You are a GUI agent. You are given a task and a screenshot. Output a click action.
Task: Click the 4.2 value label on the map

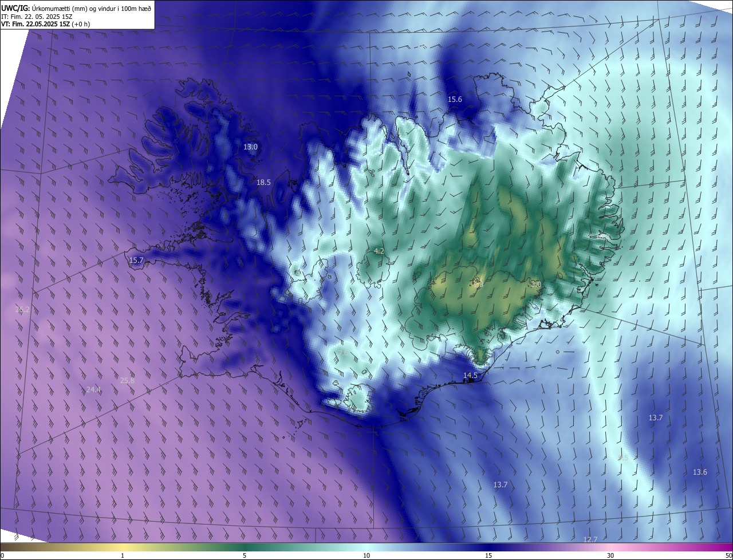pos(379,251)
